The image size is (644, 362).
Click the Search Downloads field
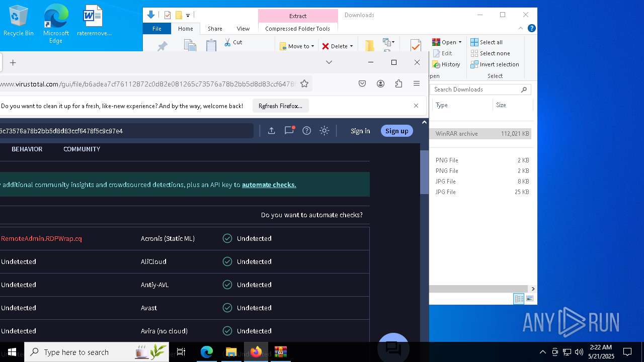[x=480, y=89]
